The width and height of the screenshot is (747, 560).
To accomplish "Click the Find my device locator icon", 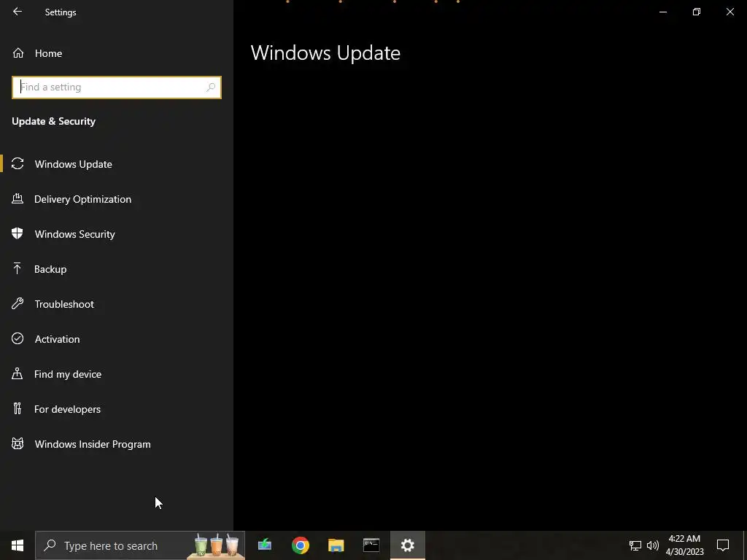I will 18,373.
